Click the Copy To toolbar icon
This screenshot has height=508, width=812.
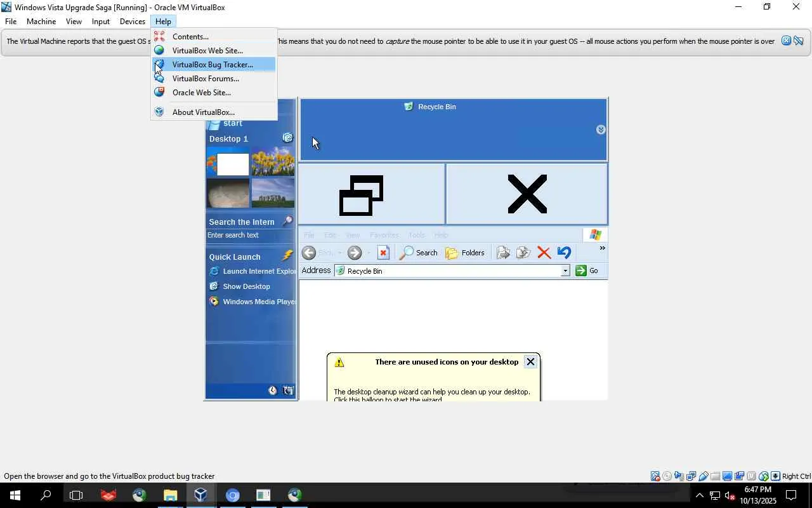(523, 253)
